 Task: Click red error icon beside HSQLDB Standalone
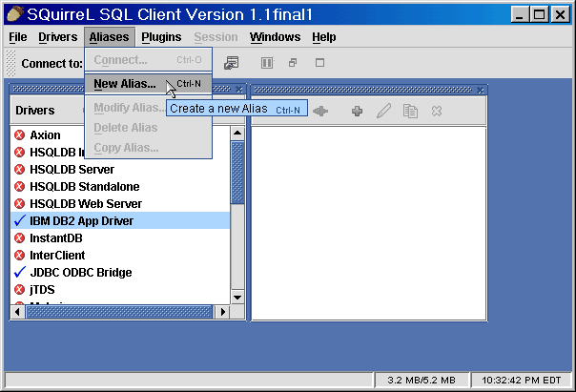pos(19,187)
